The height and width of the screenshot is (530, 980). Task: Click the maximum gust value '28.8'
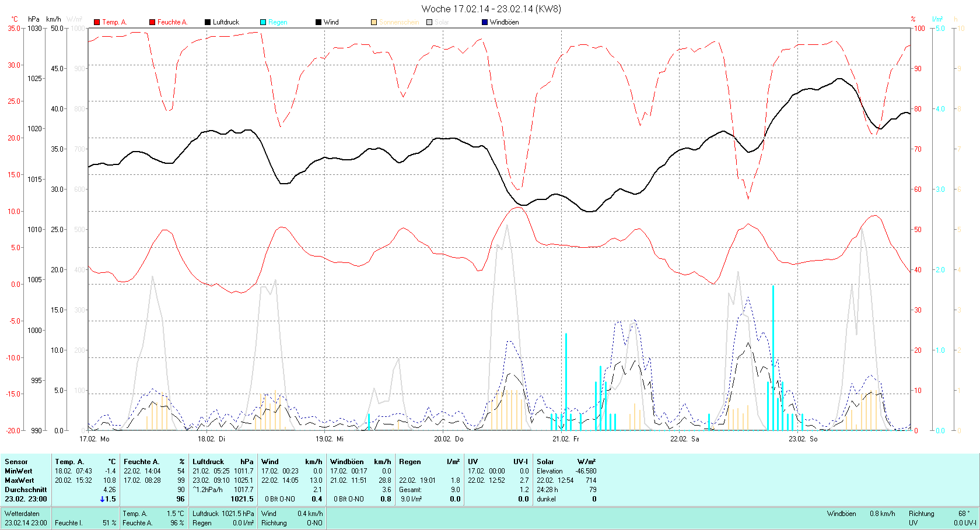point(385,480)
